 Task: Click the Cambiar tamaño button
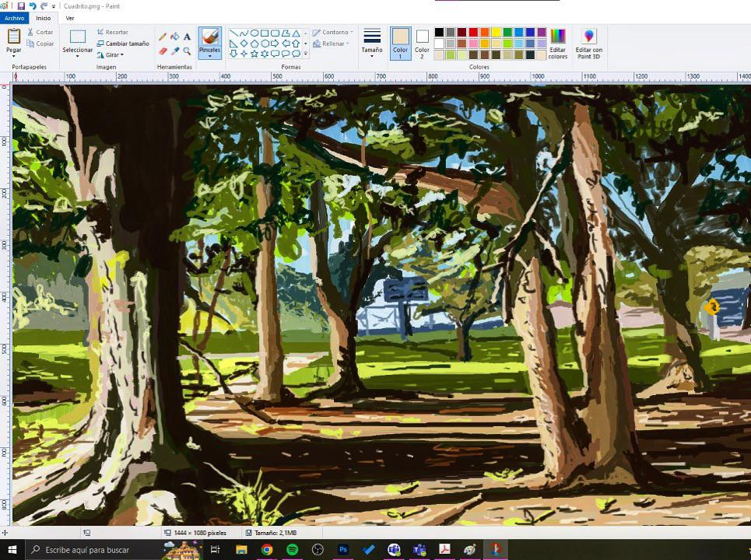click(123, 44)
